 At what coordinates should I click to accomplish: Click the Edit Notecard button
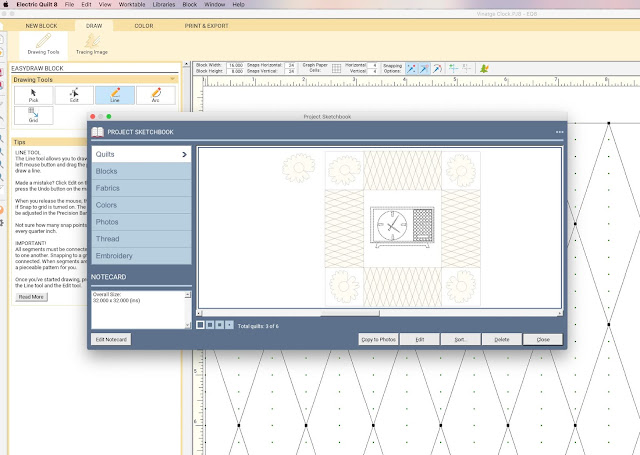click(111, 339)
